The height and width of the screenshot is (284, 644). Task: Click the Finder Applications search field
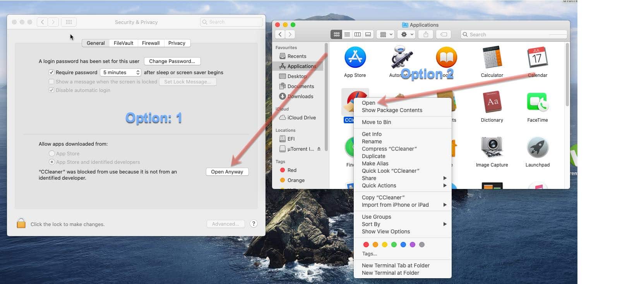(x=514, y=34)
